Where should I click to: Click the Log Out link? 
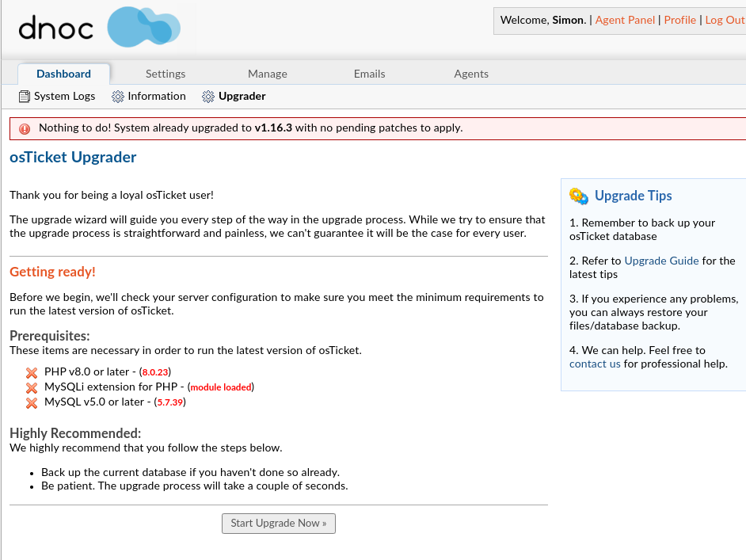(x=725, y=20)
